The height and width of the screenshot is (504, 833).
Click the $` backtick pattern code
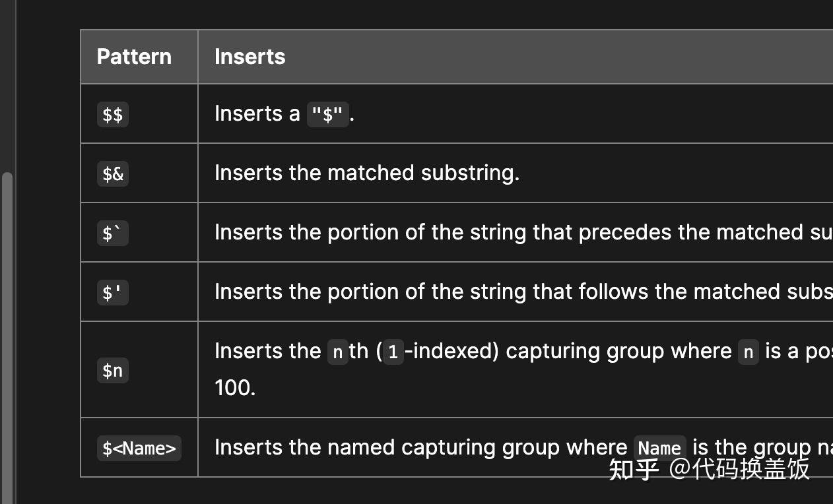(112, 234)
